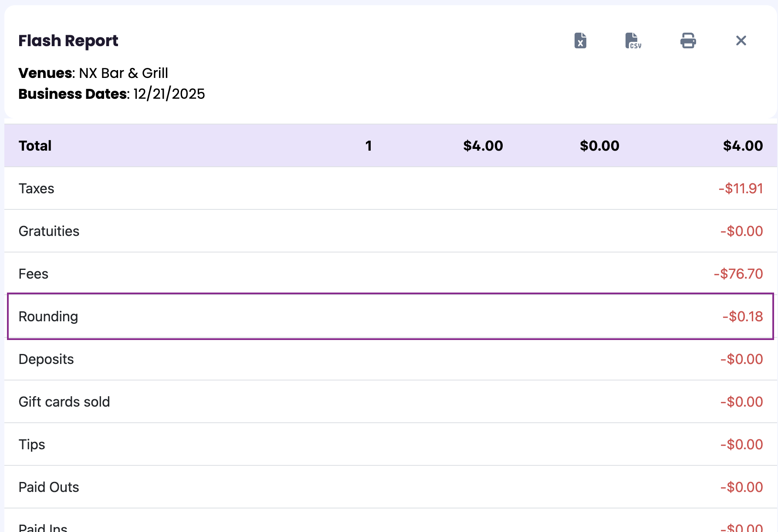Click the -$11.91 taxes amount
The width and height of the screenshot is (778, 532).
pos(741,189)
